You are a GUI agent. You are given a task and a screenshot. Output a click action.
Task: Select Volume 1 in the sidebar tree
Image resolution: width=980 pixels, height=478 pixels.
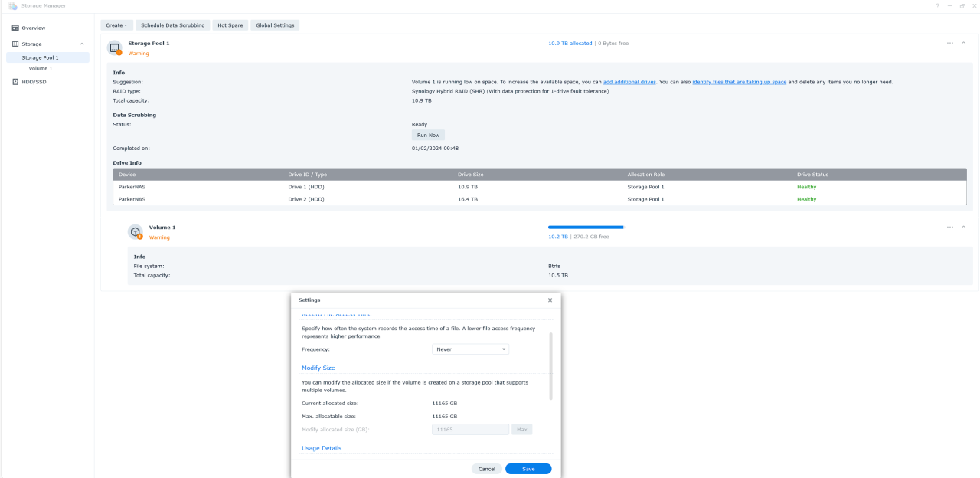point(41,69)
